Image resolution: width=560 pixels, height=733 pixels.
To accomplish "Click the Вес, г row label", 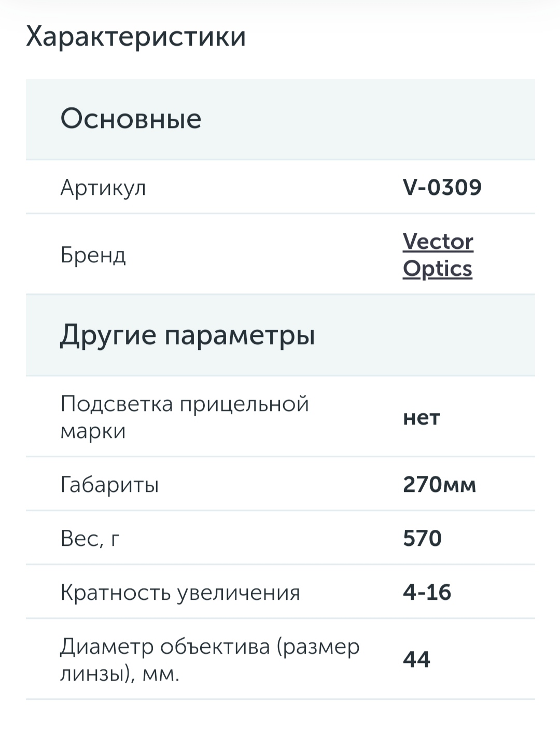I will 90,539.
